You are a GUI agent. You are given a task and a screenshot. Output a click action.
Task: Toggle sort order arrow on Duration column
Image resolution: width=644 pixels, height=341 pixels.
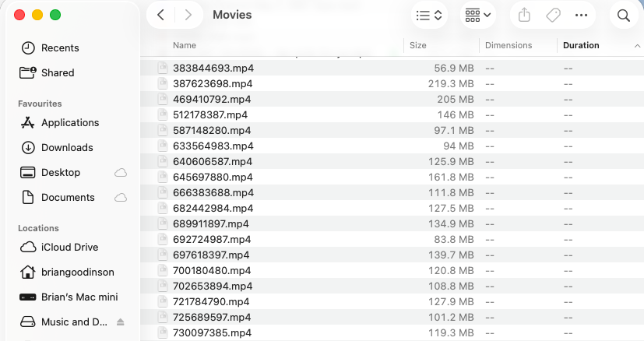coord(637,46)
